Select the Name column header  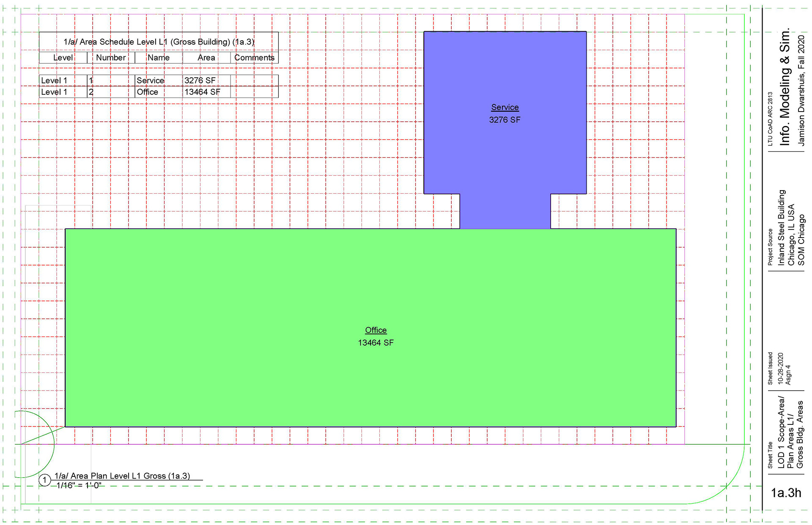click(x=159, y=58)
